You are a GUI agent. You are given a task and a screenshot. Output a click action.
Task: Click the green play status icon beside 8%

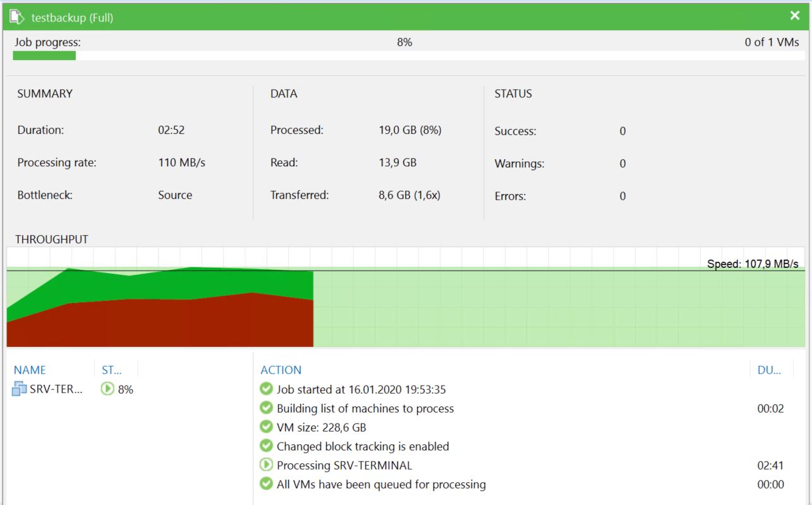click(x=107, y=389)
